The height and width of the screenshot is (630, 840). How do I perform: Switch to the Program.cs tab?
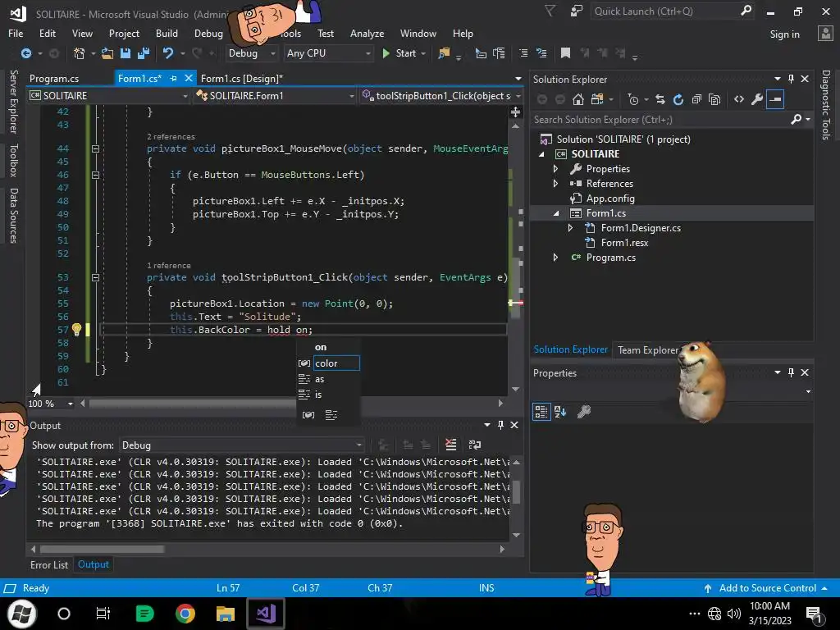pos(54,78)
